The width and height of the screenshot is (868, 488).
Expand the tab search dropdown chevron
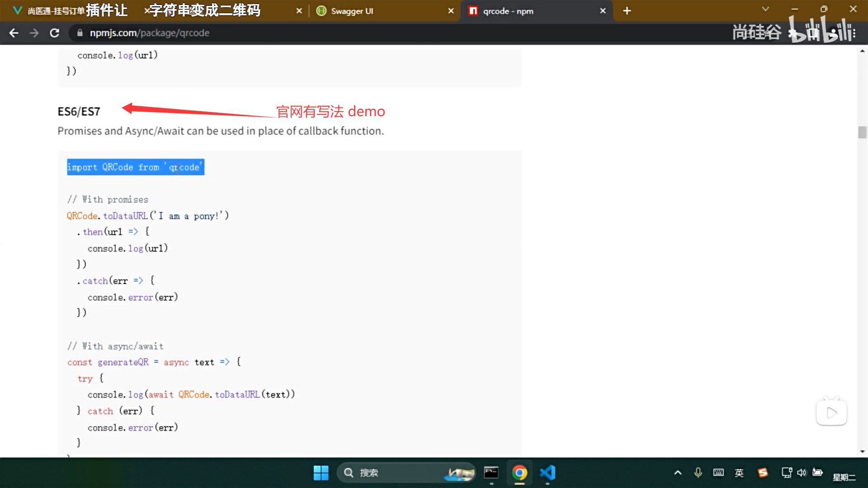pyautogui.click(x=765, y=9)
